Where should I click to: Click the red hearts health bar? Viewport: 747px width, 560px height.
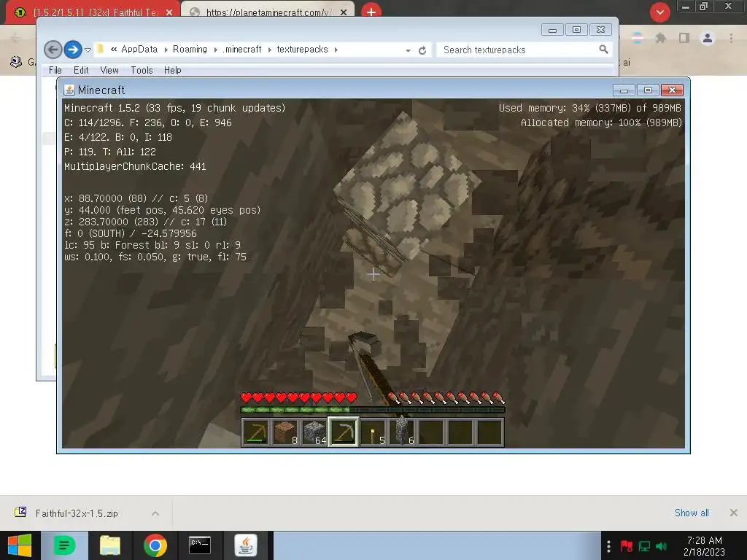point(298,397)
